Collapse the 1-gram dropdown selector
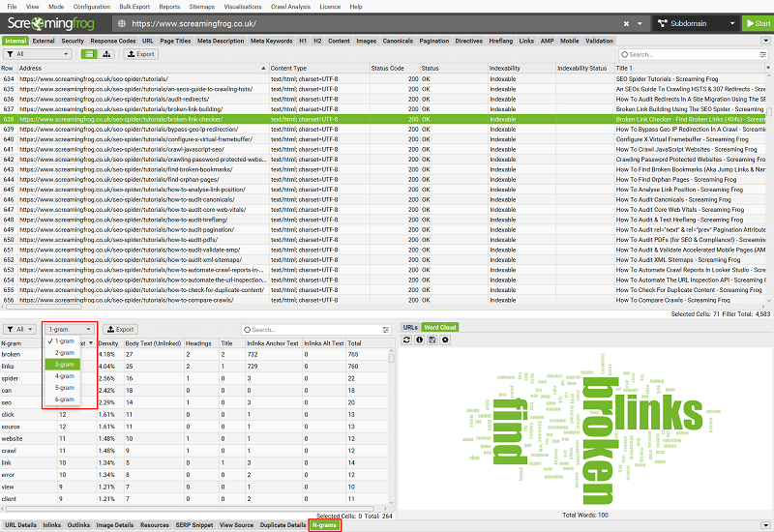This screenshot has width=774, height=532. [70, 329]
